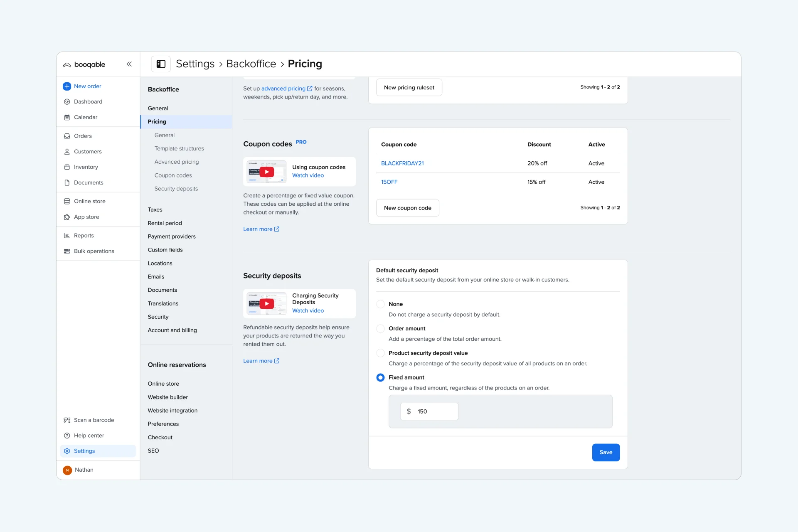The image size is (798, 532).
Task: Create a New coupon code
Action: pyautogui.click(x=408, y=208)
